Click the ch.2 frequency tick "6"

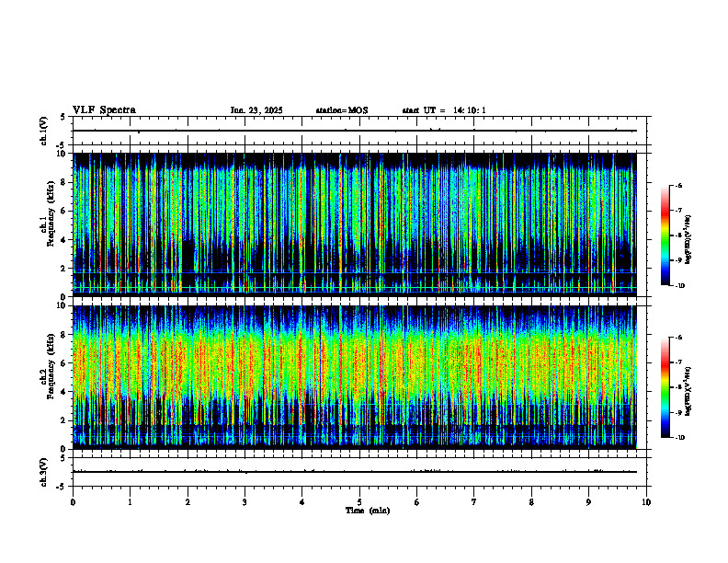tap(63, 363)
